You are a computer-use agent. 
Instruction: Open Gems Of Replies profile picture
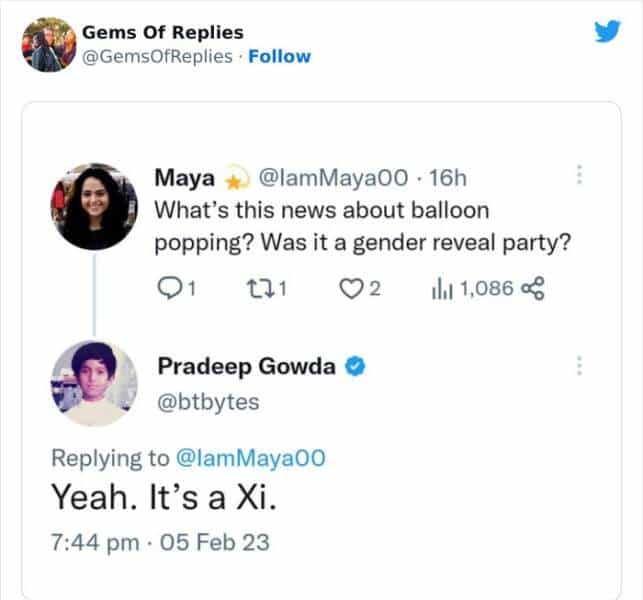pos(47,45)
